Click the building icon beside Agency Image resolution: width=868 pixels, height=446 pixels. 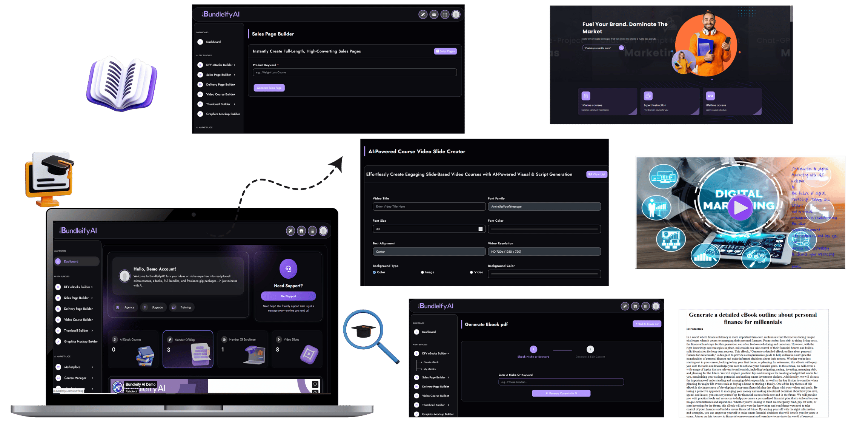pyautogui.click(x=118, y=307)
